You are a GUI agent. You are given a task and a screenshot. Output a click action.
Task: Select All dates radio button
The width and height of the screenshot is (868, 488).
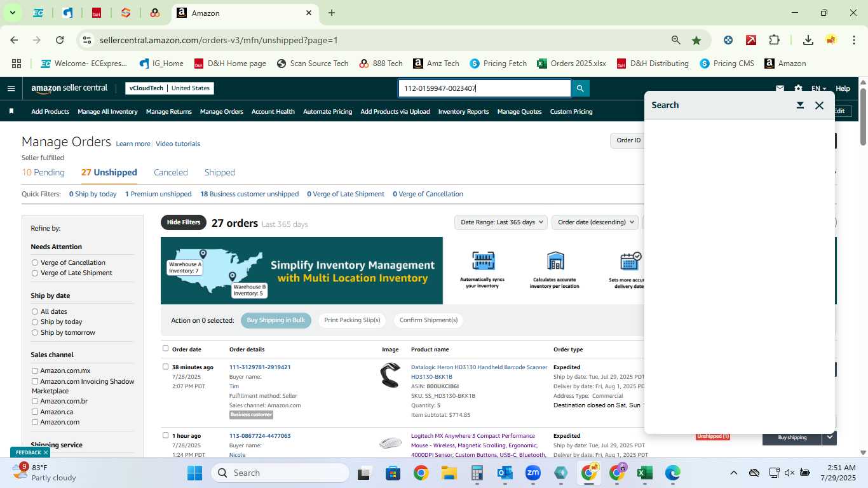pyautogui.click(x=35, y=311)
